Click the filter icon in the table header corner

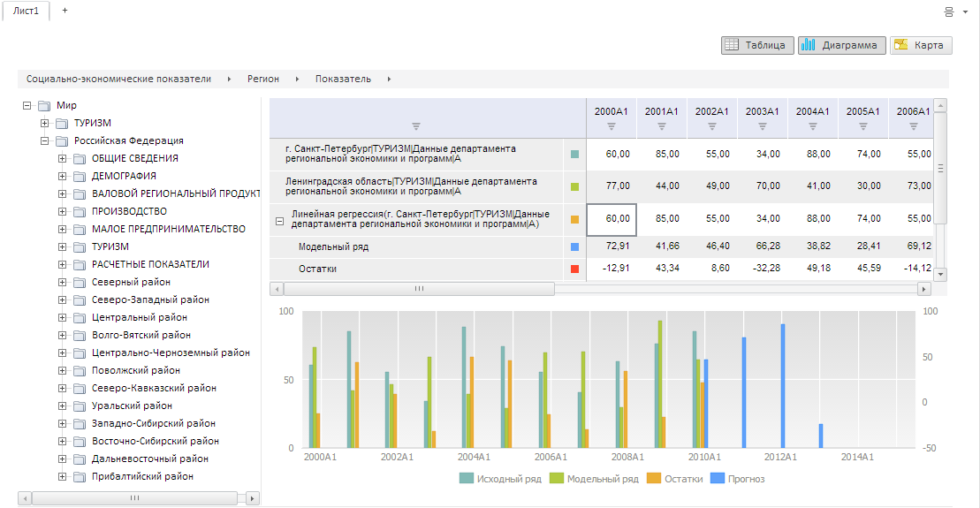pyautogui.click(x=416, y=126)
